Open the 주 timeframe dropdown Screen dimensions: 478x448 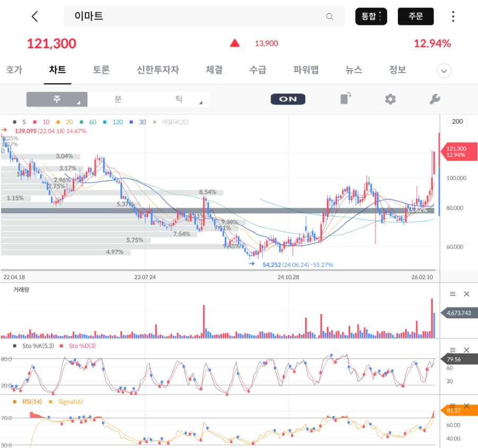57,99
